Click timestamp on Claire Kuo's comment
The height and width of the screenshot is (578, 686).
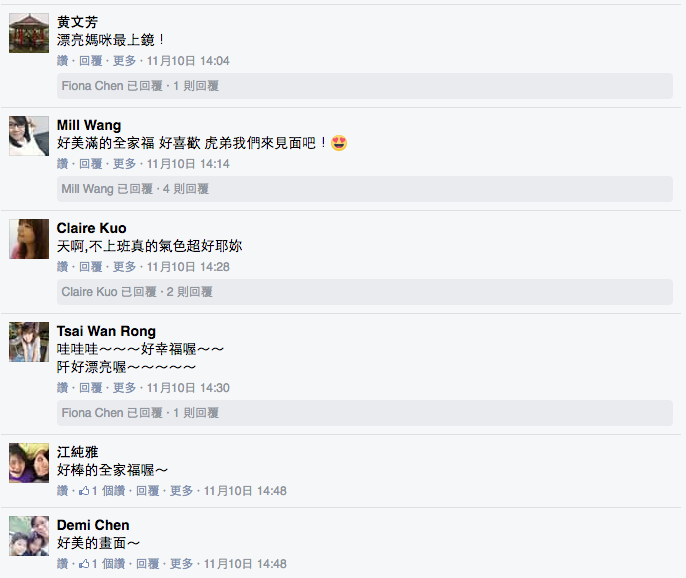[x=188, y=267]
